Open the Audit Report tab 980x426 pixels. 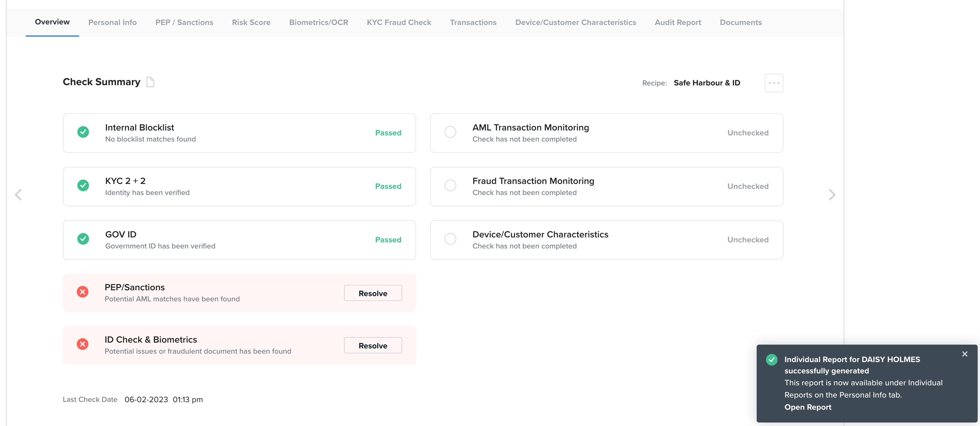(x=678, y=22)
